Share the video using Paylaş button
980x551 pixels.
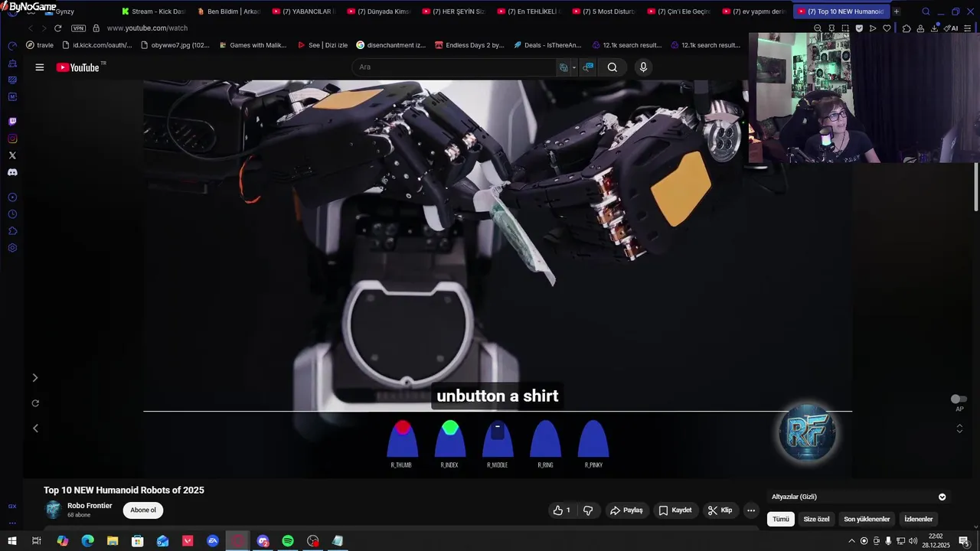pos(626,510)
